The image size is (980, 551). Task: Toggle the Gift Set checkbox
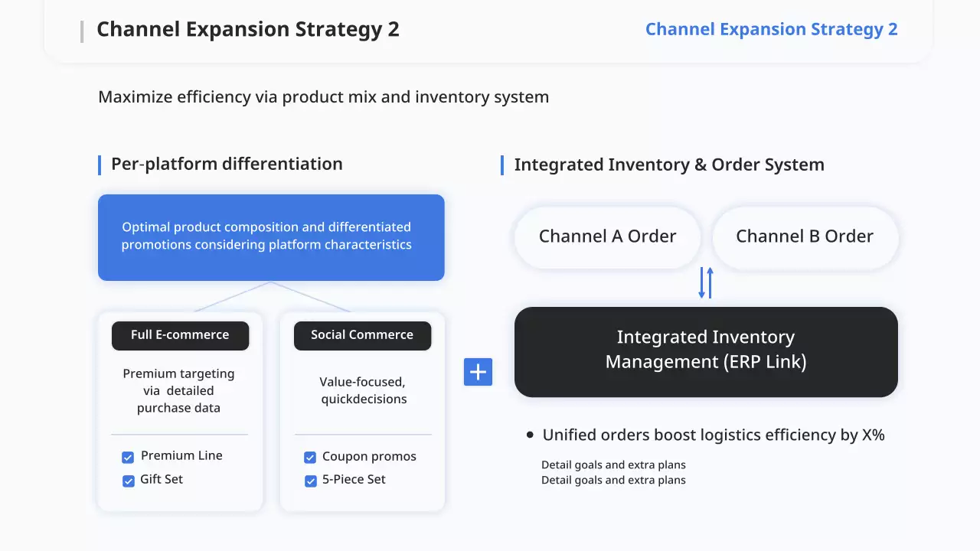tap(128, 481)
